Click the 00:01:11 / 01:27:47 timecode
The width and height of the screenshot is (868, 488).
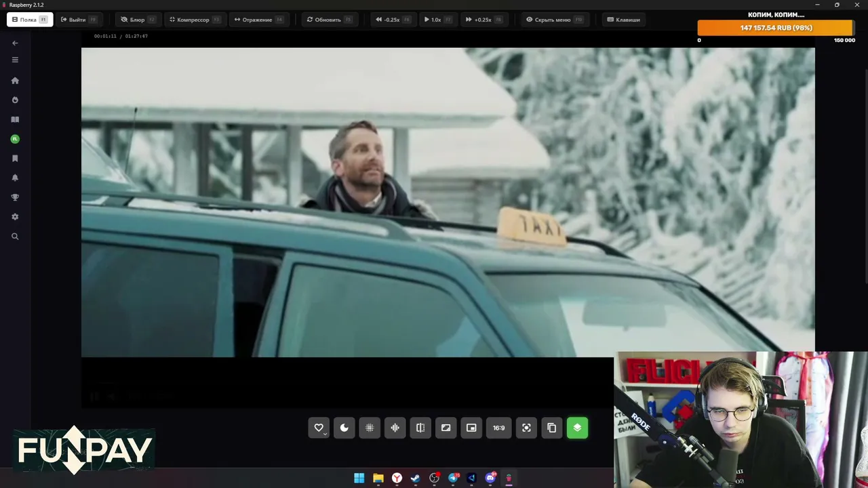coord(121,36)
